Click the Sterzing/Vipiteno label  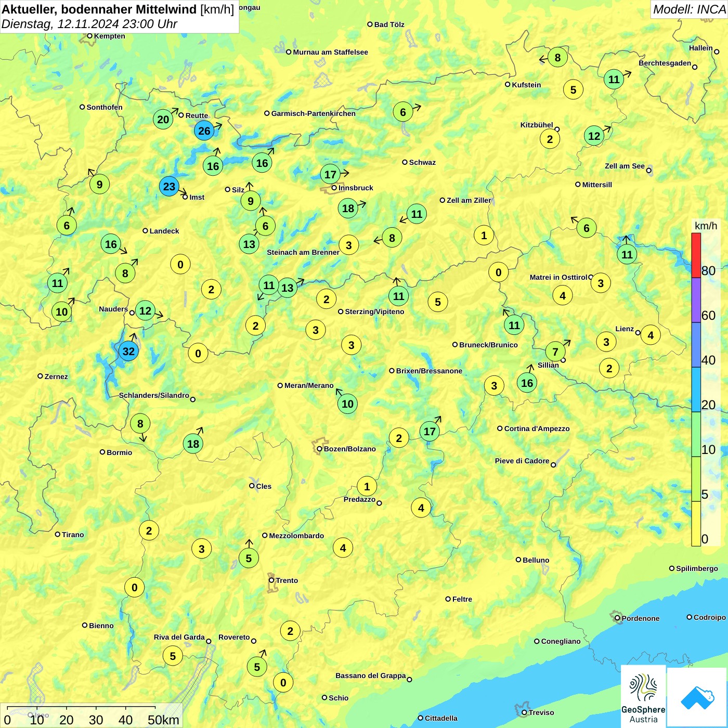pyautogui.click(x=374, y=311)
